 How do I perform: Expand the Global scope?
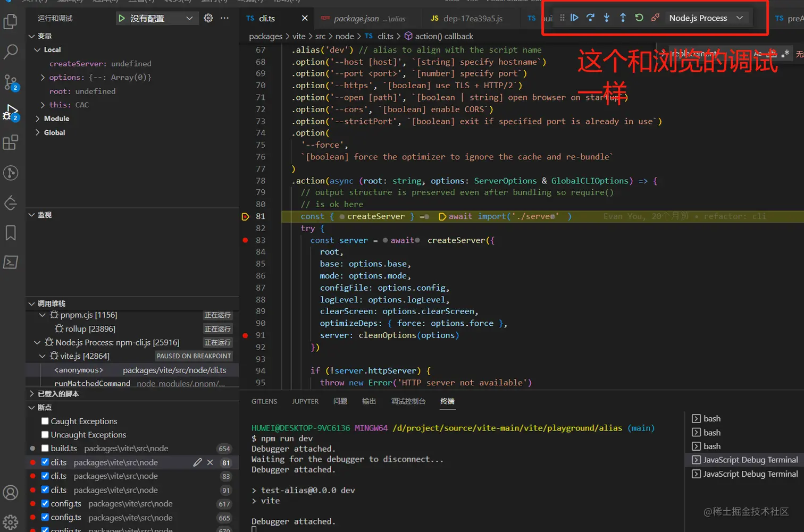[x=38, y=132]
